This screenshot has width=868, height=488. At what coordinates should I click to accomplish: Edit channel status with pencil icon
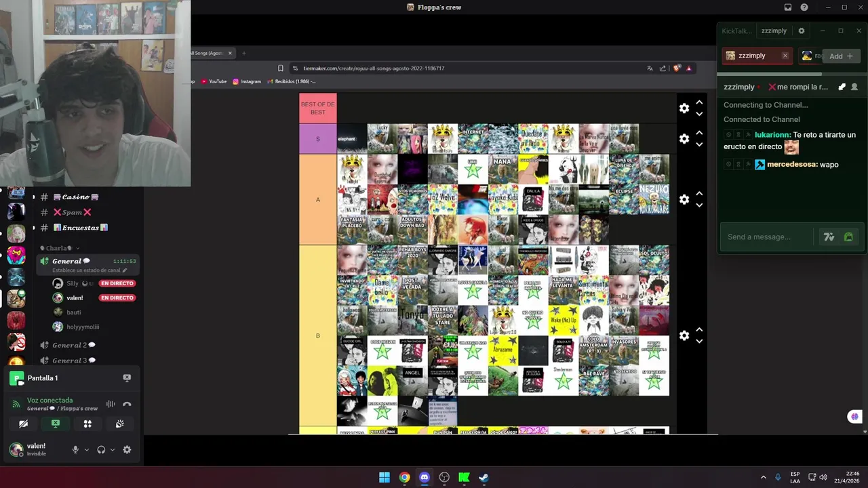pyautogui.click(x=124, y=270)
